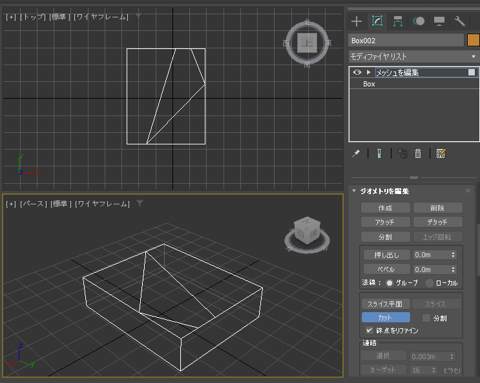The width and height of the screenshot is (480, 383).
Task: Click the スライス平面 button
Action: pos(386,304)
